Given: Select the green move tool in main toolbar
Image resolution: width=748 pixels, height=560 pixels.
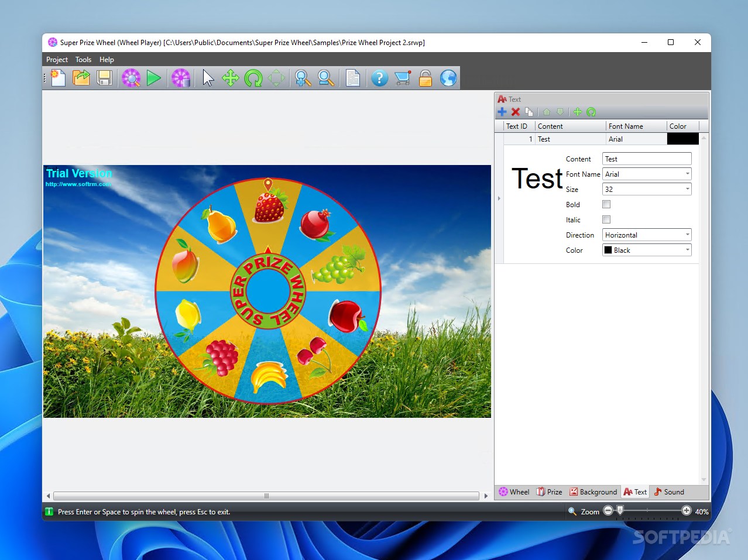Looking at the screenshot, I should (x=231, y=78).
